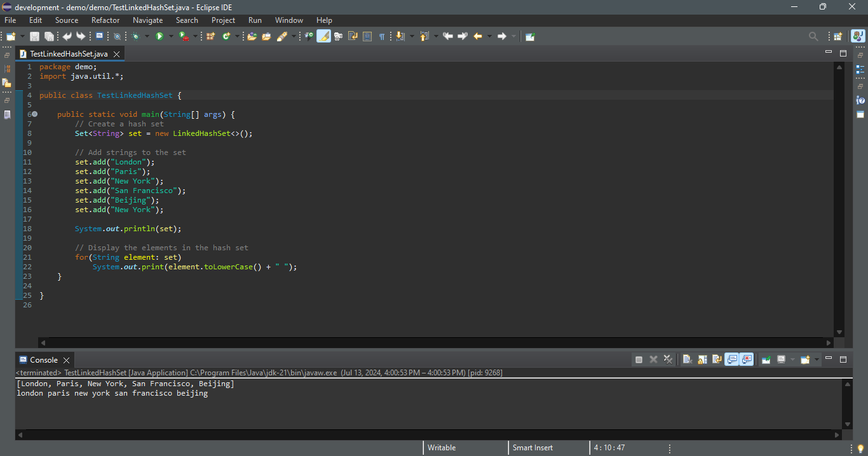868x456 pixels.
Task: Toggle Scroll Lock in the Console toolbar
Action: coord(702,359)
